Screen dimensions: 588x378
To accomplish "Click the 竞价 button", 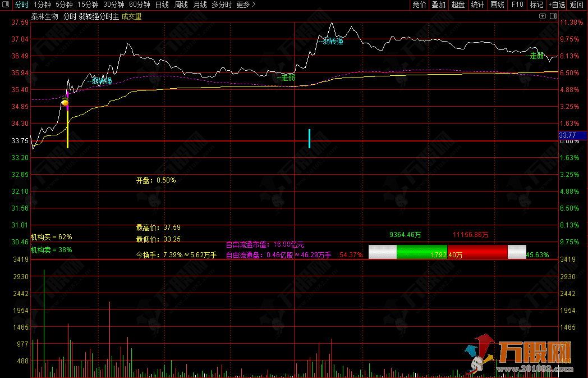I will pos(419,4).
